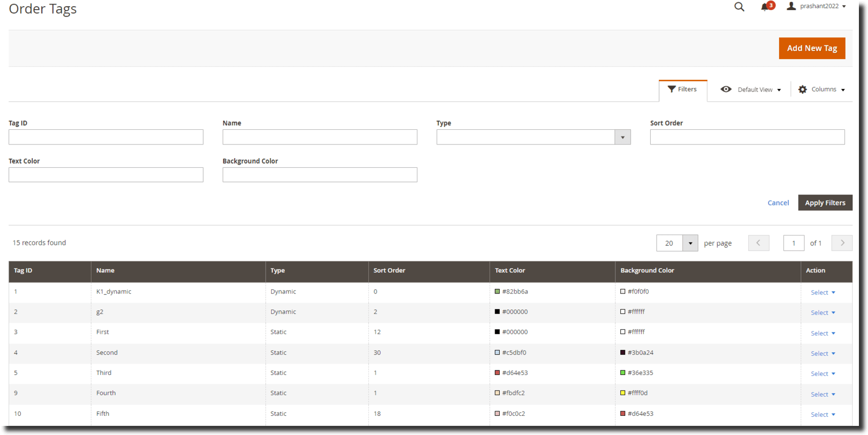
Task: Sort by Sort Order column header
Action: [x=389, y=271]
